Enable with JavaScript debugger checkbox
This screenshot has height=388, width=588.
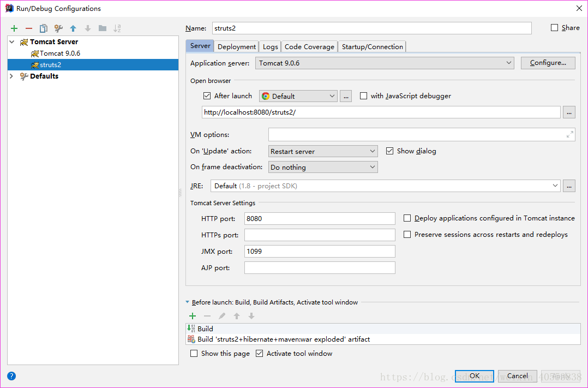pyautogui.click(x=363, y=95)
